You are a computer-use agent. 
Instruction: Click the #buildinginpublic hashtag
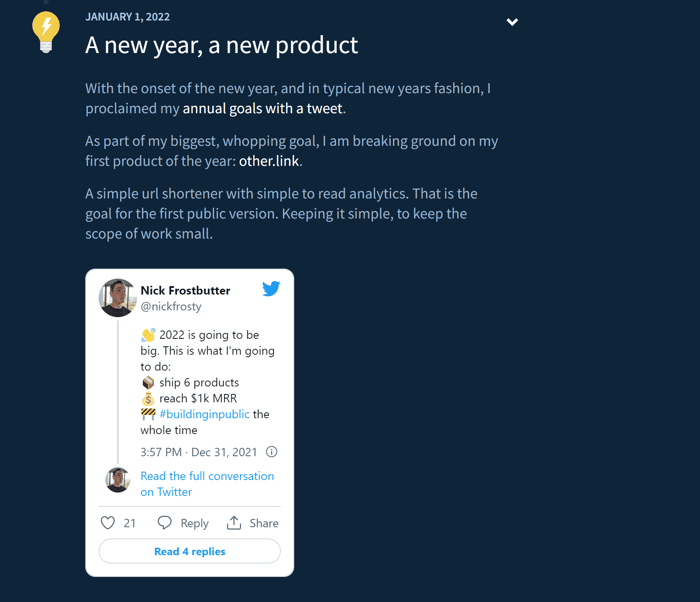point(204,414)
